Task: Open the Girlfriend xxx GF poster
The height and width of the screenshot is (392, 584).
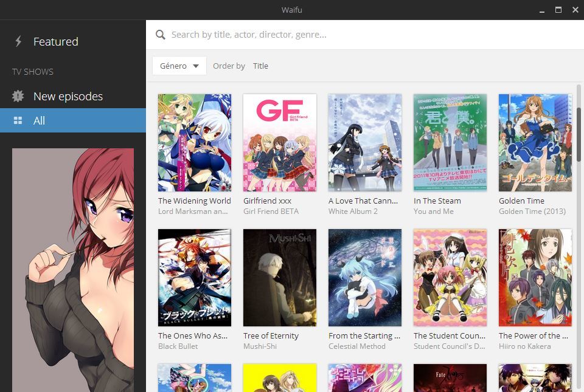Action: (280, 143)
